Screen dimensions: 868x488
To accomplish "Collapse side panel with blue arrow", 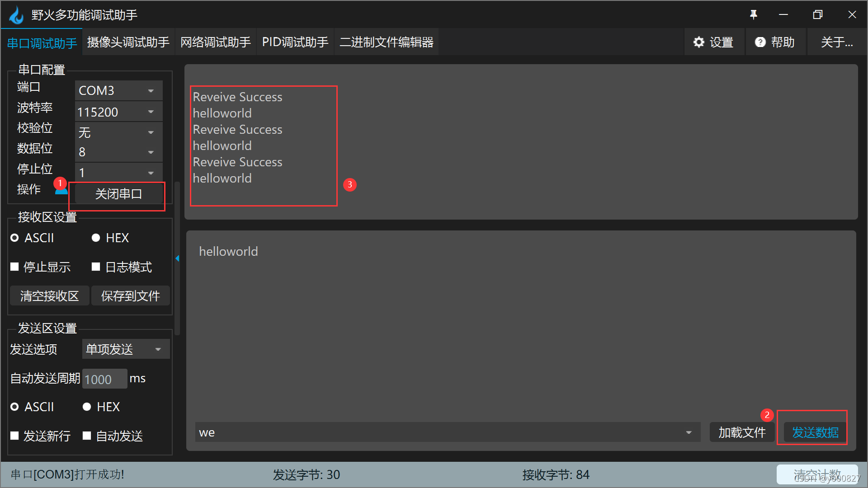I will tap(177, 258).
